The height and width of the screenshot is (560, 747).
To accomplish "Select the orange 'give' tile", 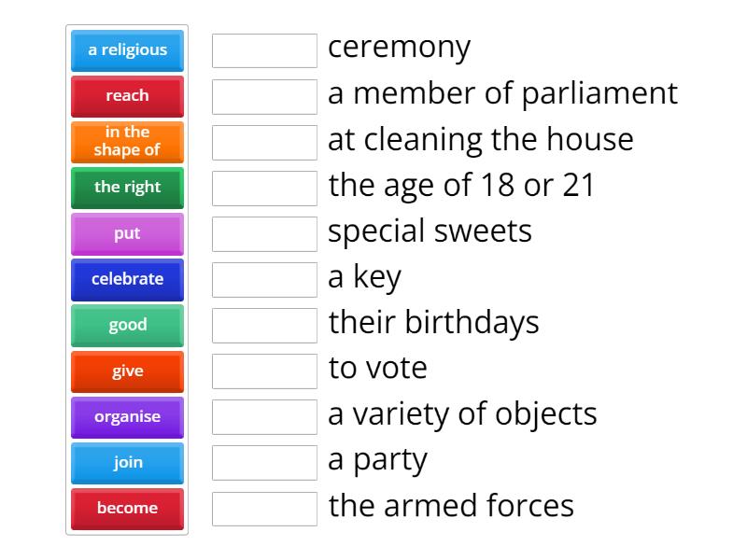I will click(127, 371).
